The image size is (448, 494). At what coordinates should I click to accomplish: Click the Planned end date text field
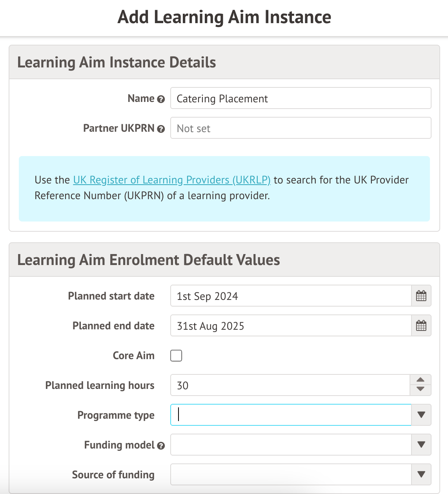pos(291,326)
